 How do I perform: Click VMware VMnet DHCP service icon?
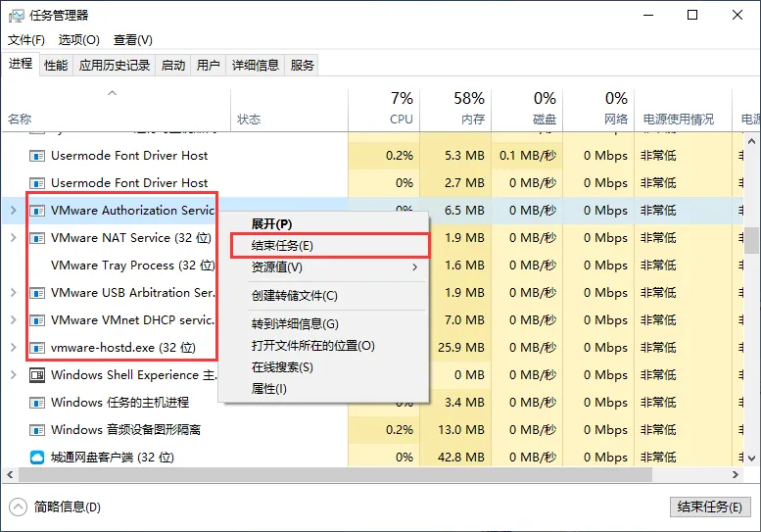(x=37, y=320)
